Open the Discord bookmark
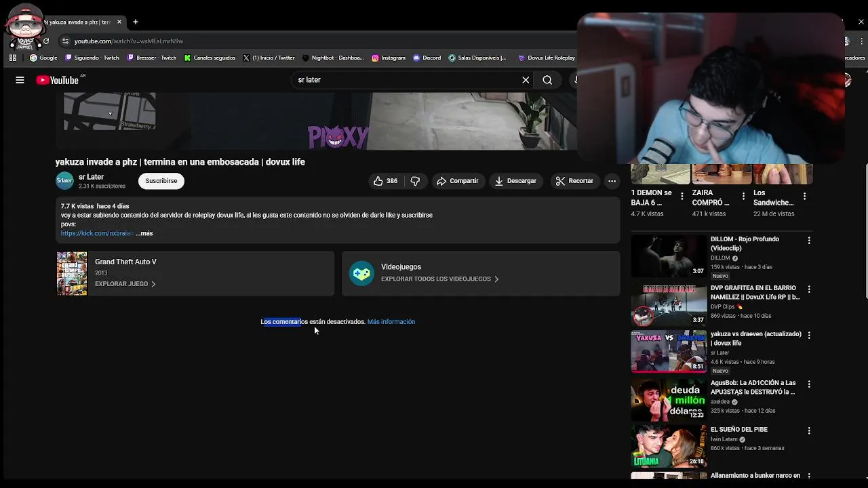 [427, 58]
